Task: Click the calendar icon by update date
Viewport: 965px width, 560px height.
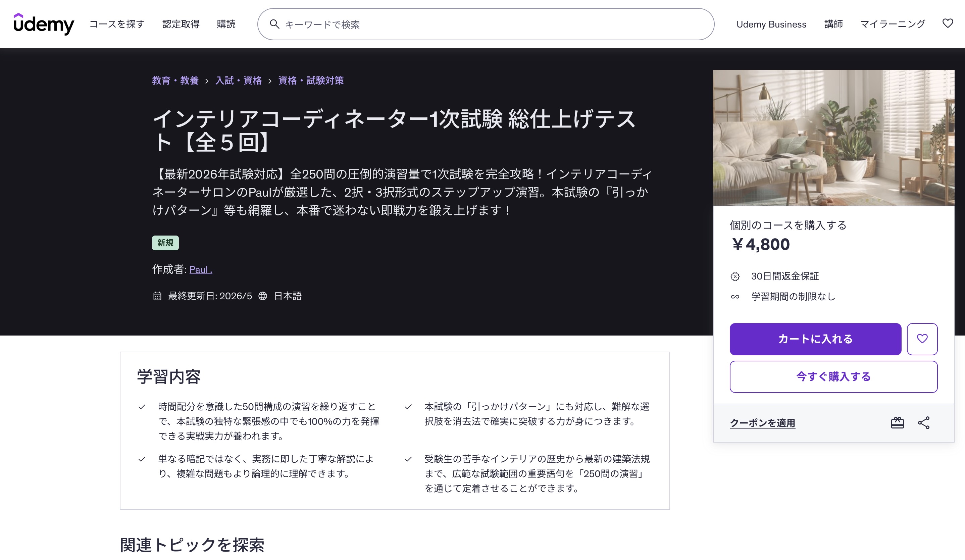Action: coord(157,296)
